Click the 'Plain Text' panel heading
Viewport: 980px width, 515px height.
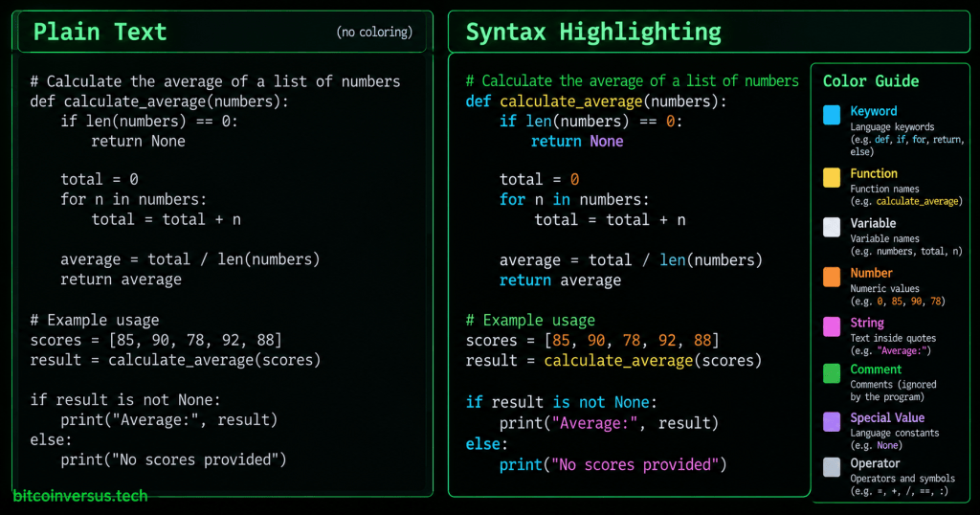click(100, 32)
